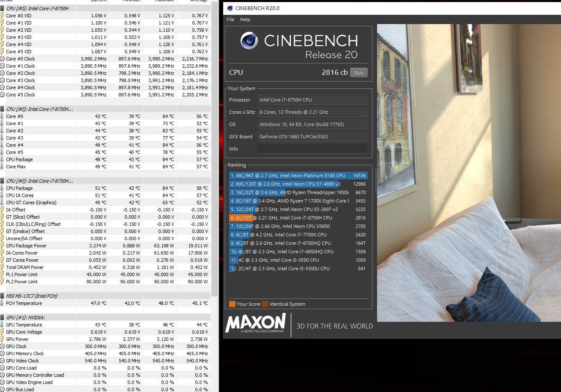Select the CPU GT Cores (Graphics) row

coord(105,203)
